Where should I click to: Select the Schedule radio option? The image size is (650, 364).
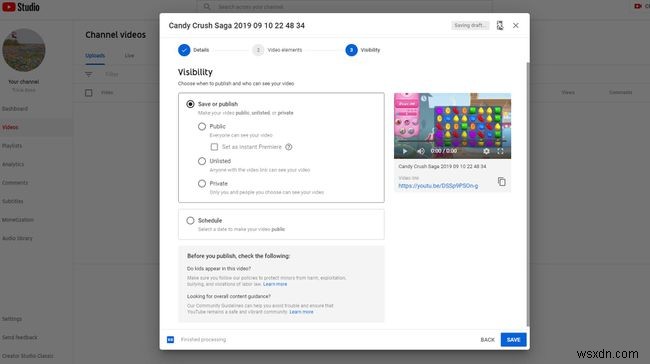[x=190, y=221]
